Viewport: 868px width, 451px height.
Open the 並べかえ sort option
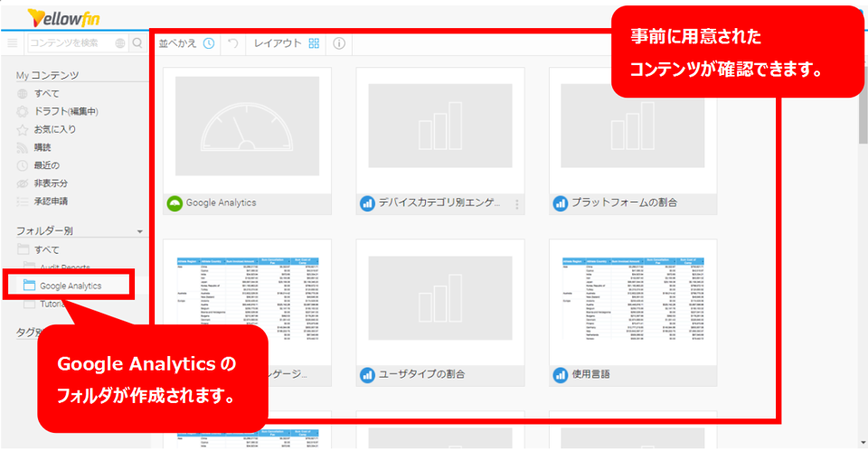tap(177, 43)
